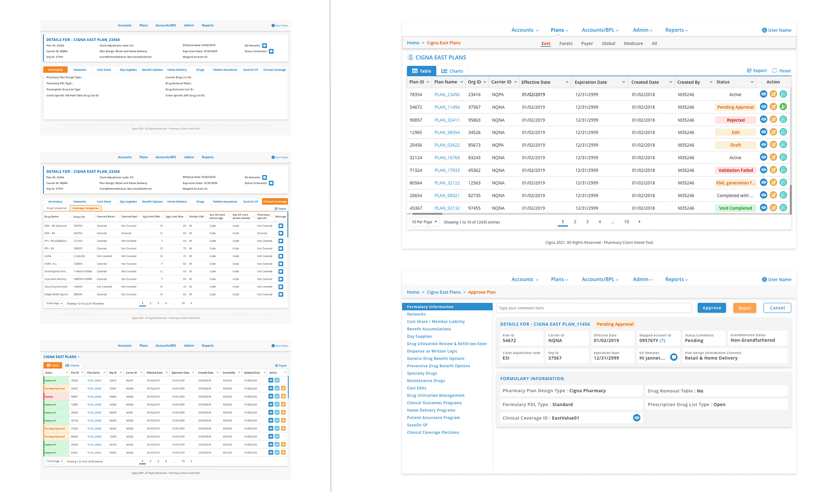836x504 pixels.
Task: Select Drug Categories sub-tab
Action: pyautogui.click(x=56, y=208)
